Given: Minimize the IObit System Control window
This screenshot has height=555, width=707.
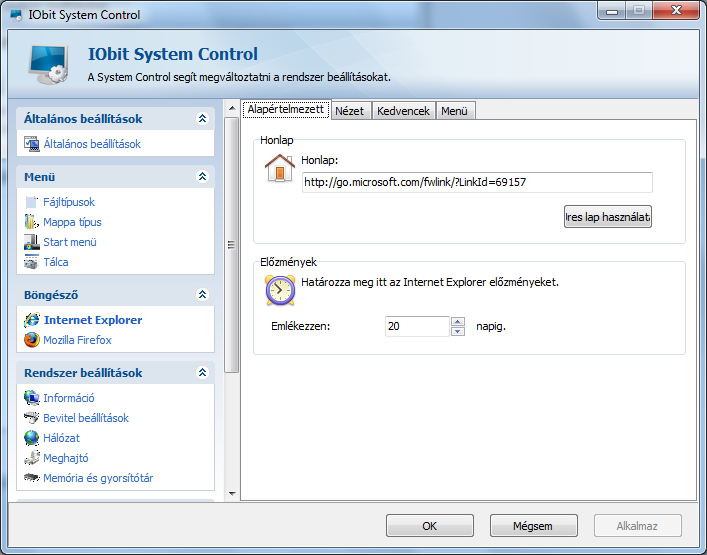Looking at the screenshot, I should click(x=612, y=11).
